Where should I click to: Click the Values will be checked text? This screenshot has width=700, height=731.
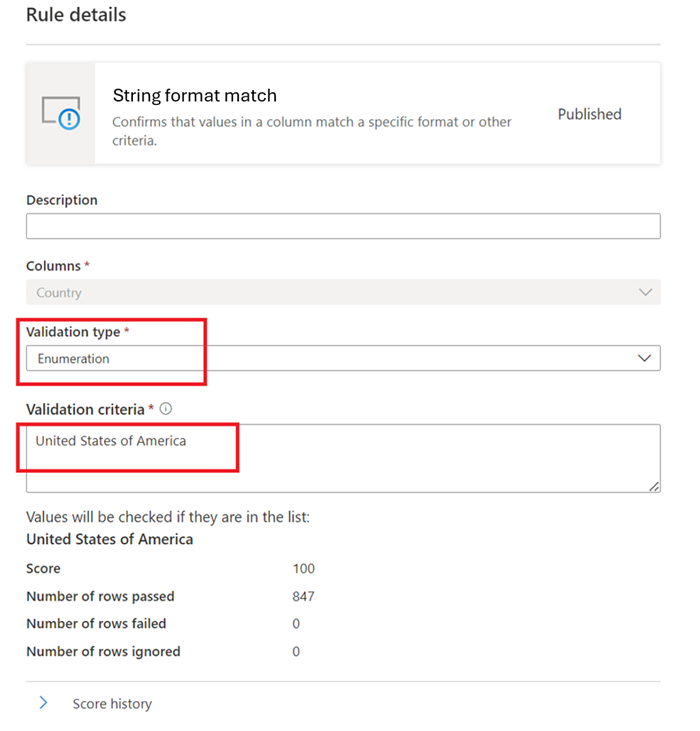pyautogui.click(x=168, y=517)
